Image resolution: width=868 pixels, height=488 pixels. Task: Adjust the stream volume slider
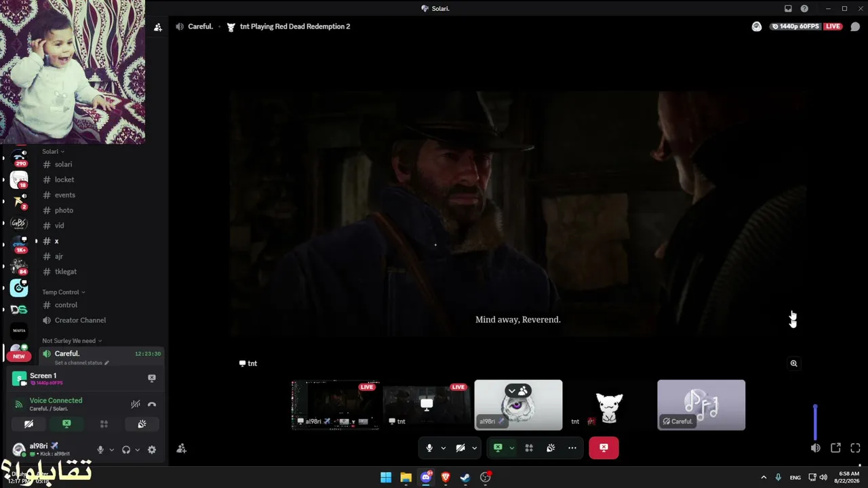click(815, 422)
